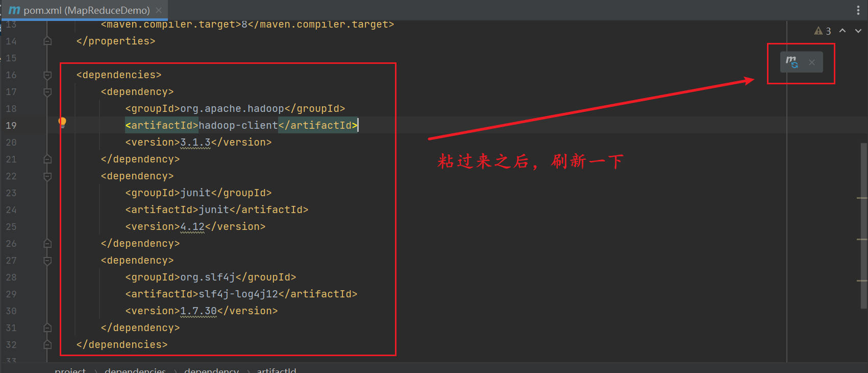868x373 pixels.
Task: Select the 'artifactId' breadcrumb
Action: (x=277, y=370)
